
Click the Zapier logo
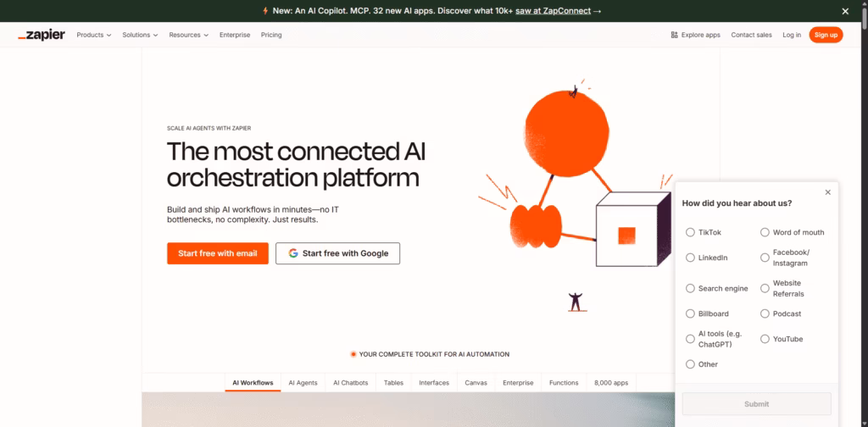42,35
